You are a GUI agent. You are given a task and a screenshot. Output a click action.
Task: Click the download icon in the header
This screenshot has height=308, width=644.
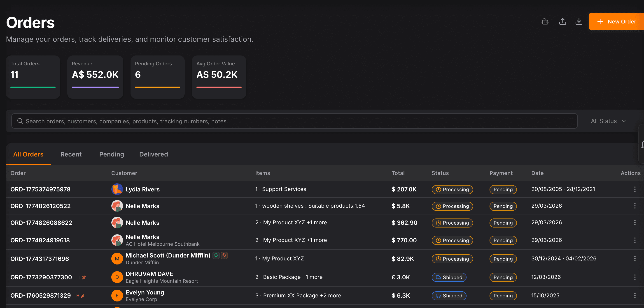coord(579,21)
